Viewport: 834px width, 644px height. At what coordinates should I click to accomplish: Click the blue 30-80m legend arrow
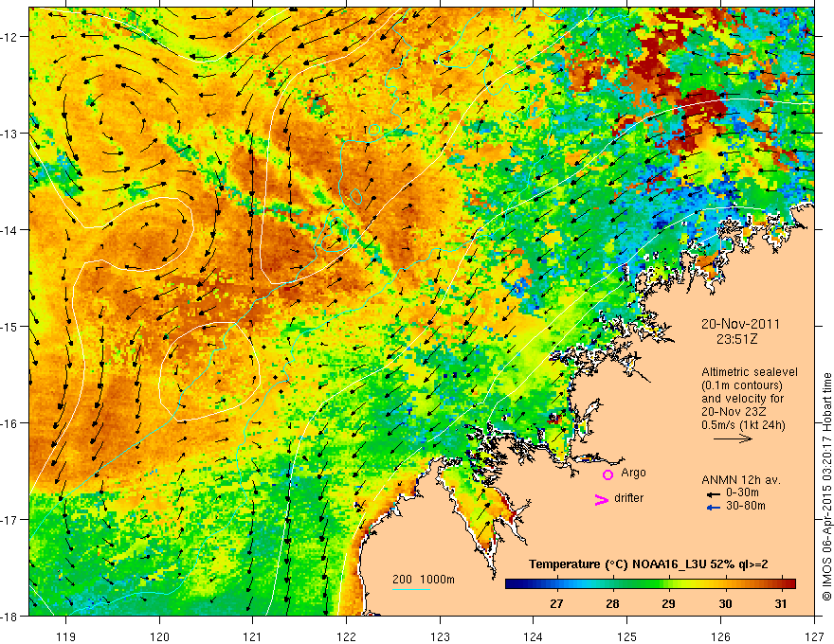714,508
